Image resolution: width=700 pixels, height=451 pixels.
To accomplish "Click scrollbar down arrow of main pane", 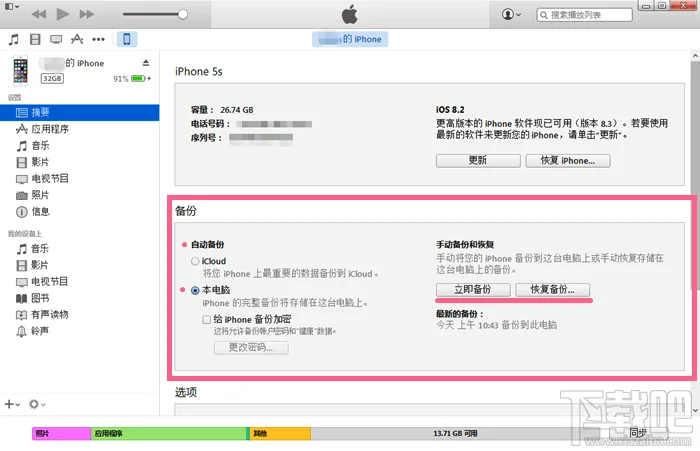I will click(x=695, y=410).
